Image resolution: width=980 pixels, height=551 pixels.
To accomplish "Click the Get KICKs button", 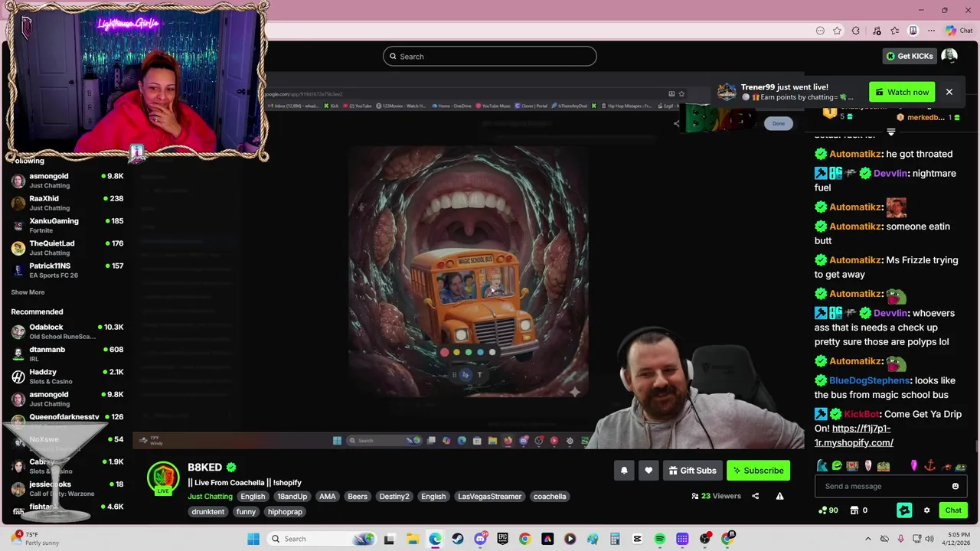I will [910, 56].
